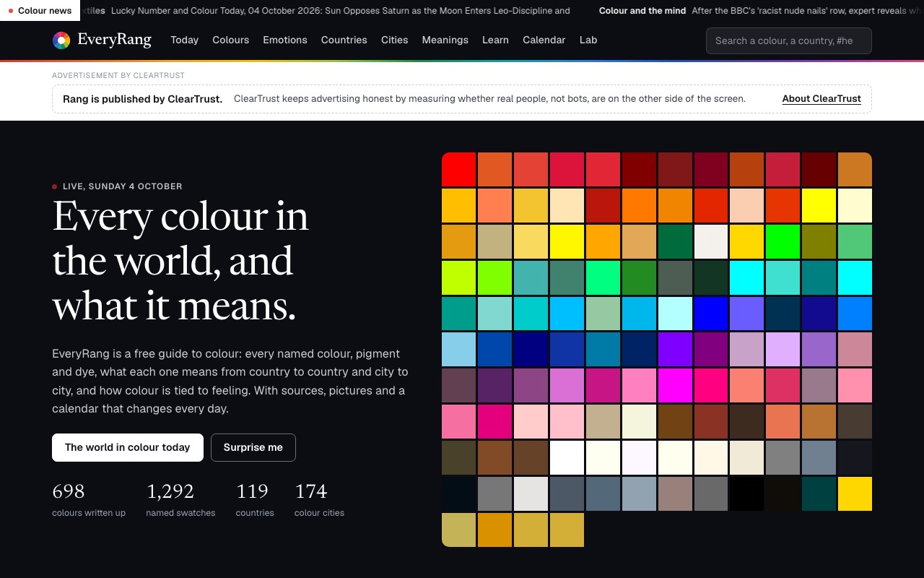Click the Colour news ticker label

(x=40, y=11)
